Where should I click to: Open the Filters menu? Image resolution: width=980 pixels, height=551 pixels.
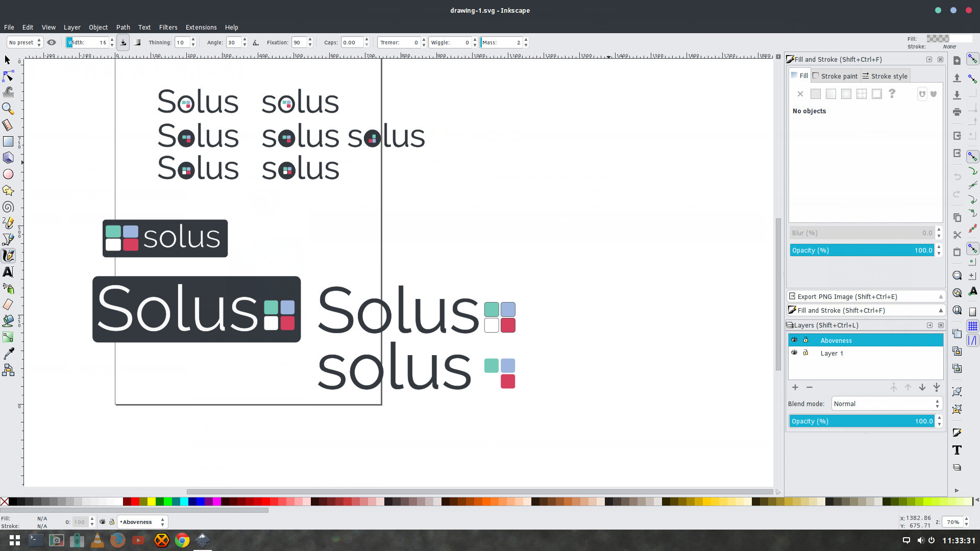[x=168, y=27]
